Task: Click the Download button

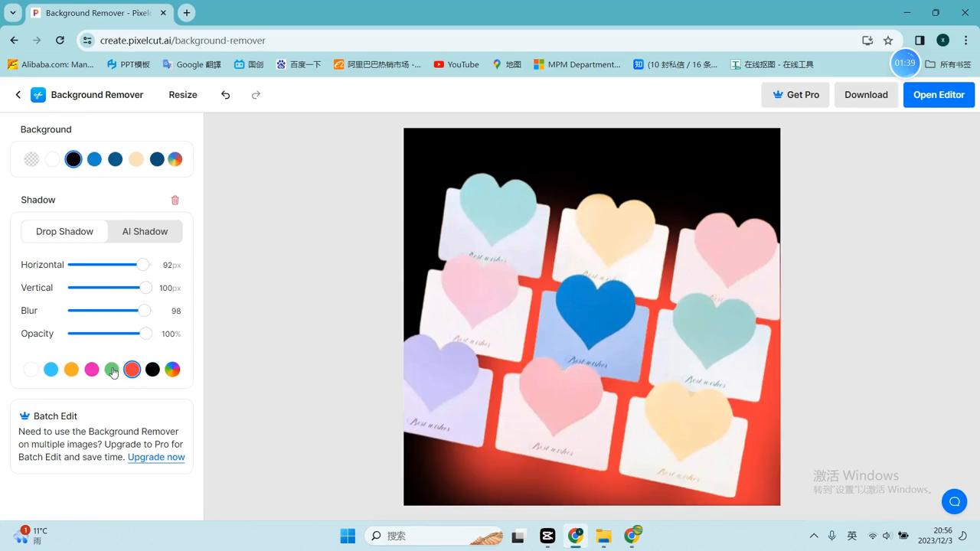Action: 866,95
